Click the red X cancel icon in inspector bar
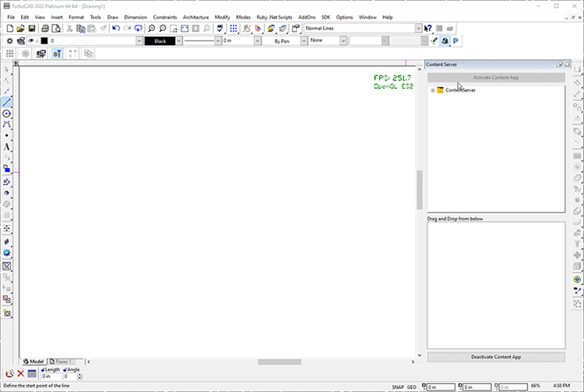The height and width of the screenshot is (392, 584). 21,374
